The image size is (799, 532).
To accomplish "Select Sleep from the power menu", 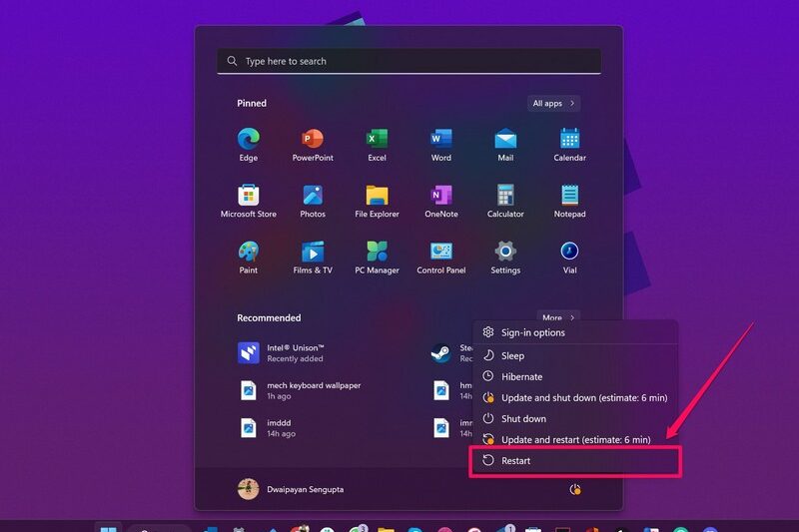I will click(575, 355).
